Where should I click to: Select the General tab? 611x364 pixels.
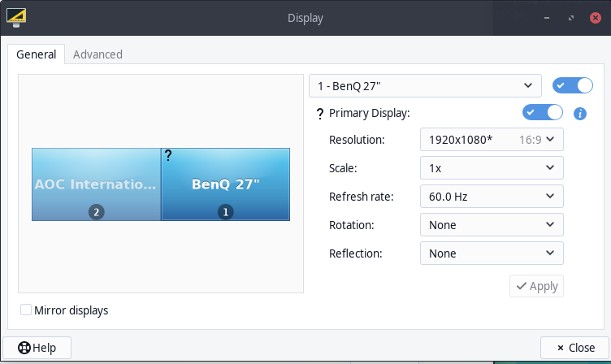click(x=37, y=54)
